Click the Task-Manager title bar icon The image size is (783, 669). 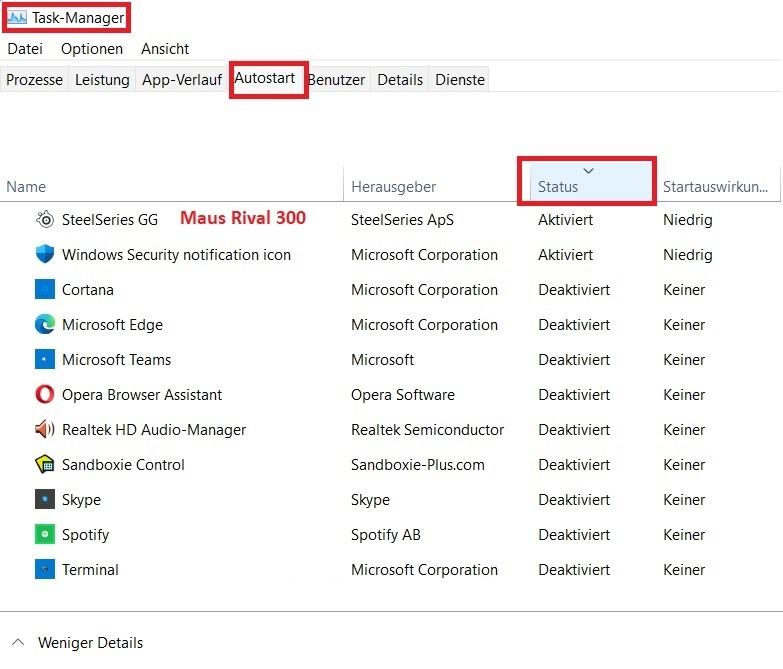coord(17,17)
